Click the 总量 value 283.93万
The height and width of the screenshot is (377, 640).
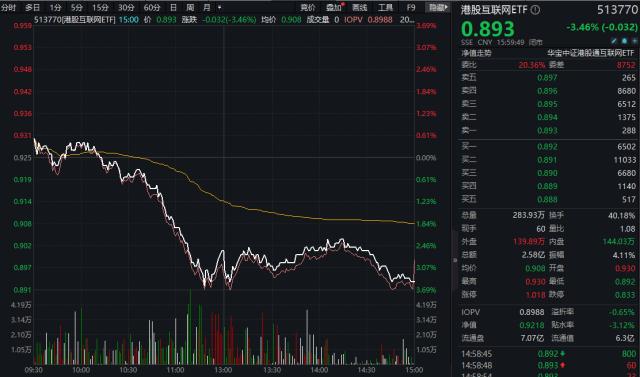pyautogui.click(x=529, y=215)
